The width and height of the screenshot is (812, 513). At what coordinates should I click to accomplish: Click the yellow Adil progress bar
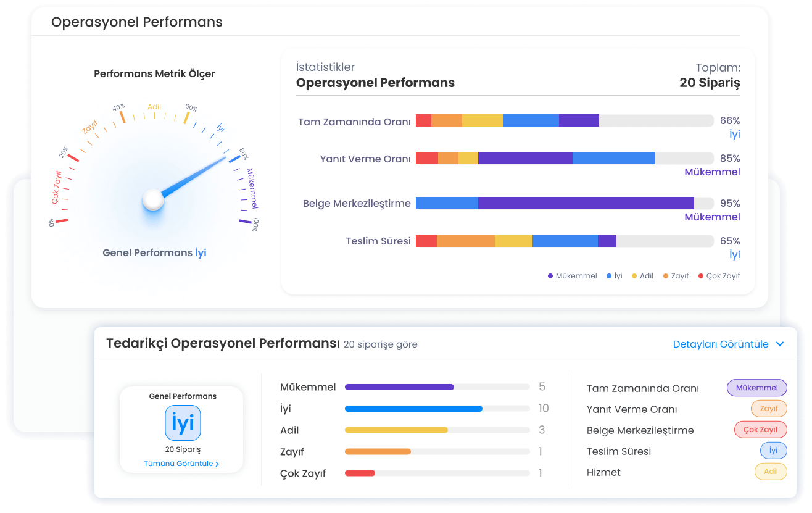pos(437,430)
